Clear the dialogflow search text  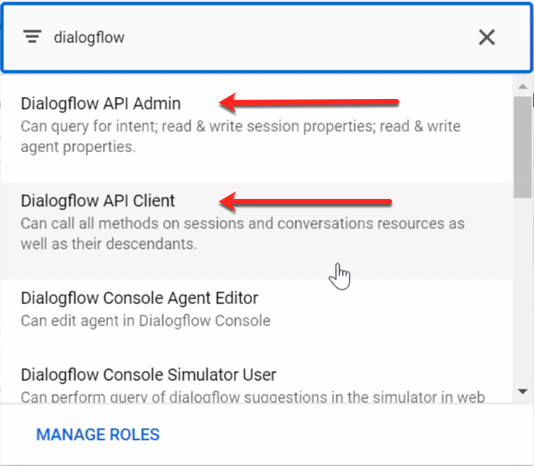(487, 37)
